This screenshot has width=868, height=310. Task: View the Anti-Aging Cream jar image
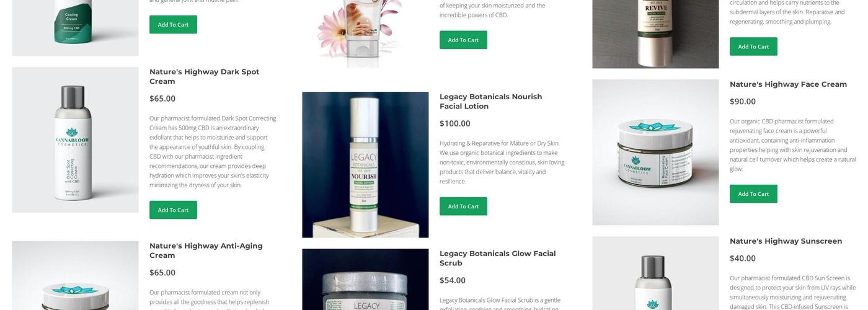pyautogui.click(x=75, y=276)
